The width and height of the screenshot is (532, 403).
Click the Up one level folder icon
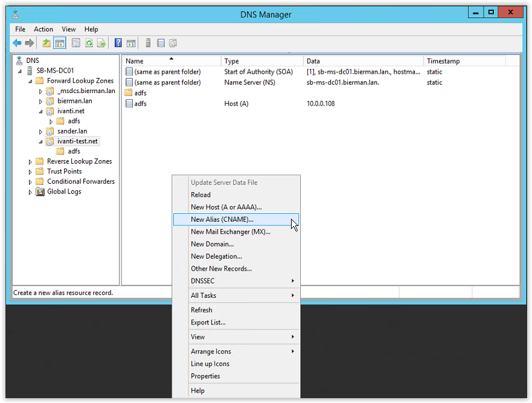tap(46, 43)
